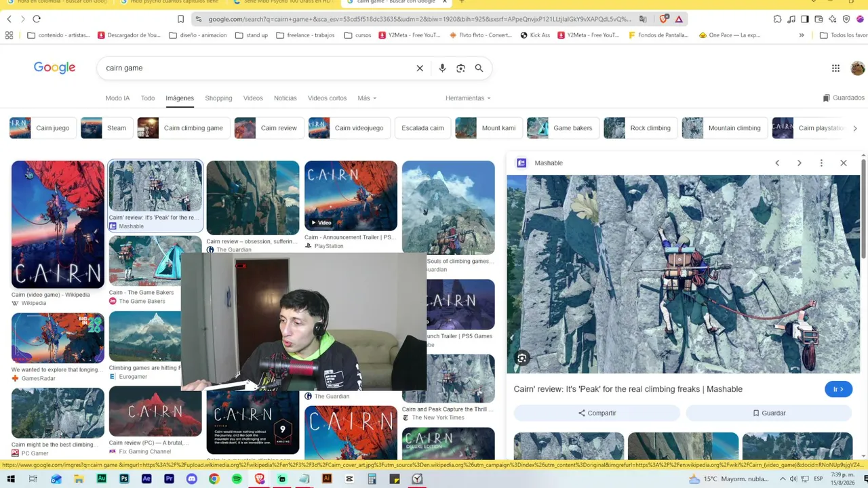Select the Mountain climbing suggestion chip

[x=724, y=128]
